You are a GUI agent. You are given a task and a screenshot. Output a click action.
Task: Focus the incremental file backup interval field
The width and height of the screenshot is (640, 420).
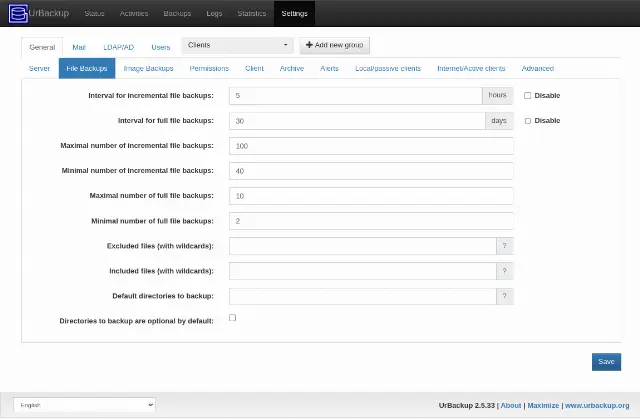click(x=356, y=96)
